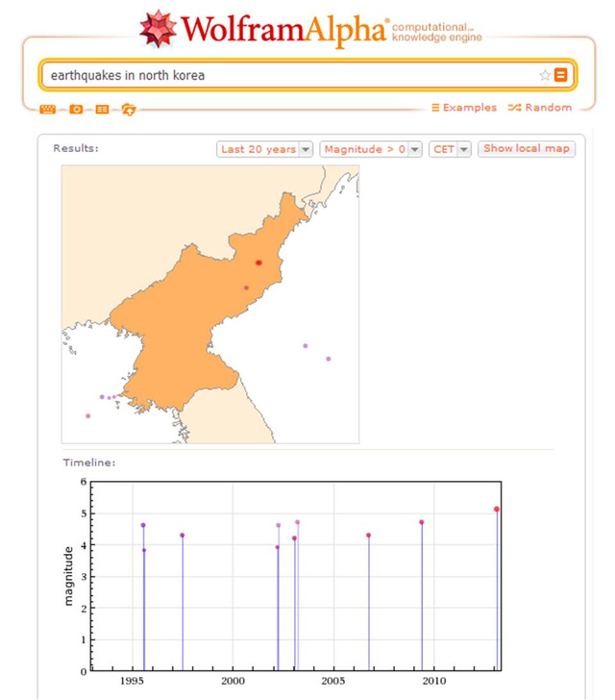The width and height of the screenshot is (615, 700).
Task: Click the file upload icon
Action: pyautogui.click(x=128, y=109)
